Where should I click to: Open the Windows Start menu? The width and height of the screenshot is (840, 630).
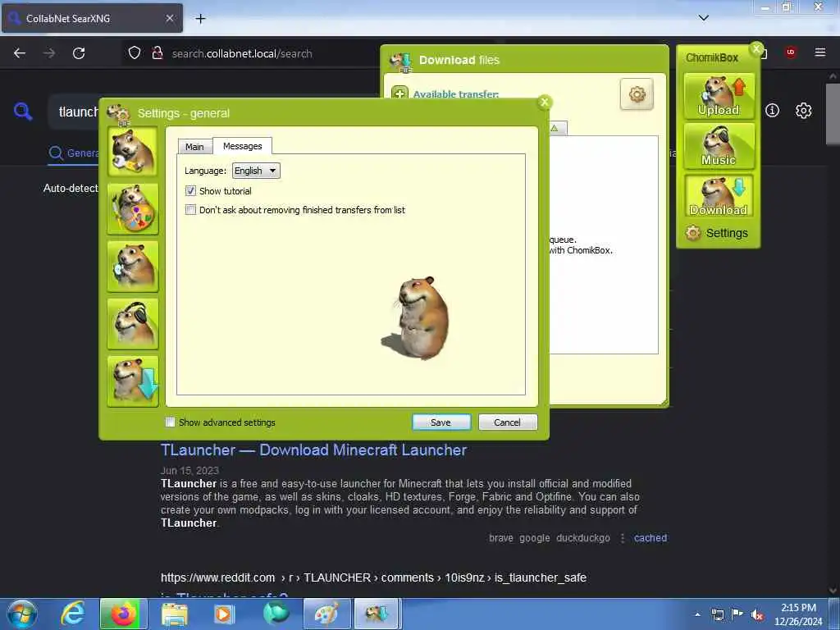click(x=21, y=614)
